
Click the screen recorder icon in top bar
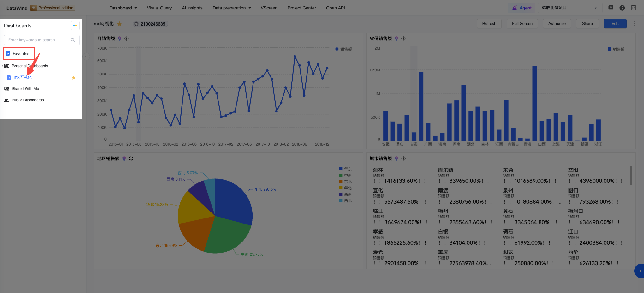coord(611,8)
